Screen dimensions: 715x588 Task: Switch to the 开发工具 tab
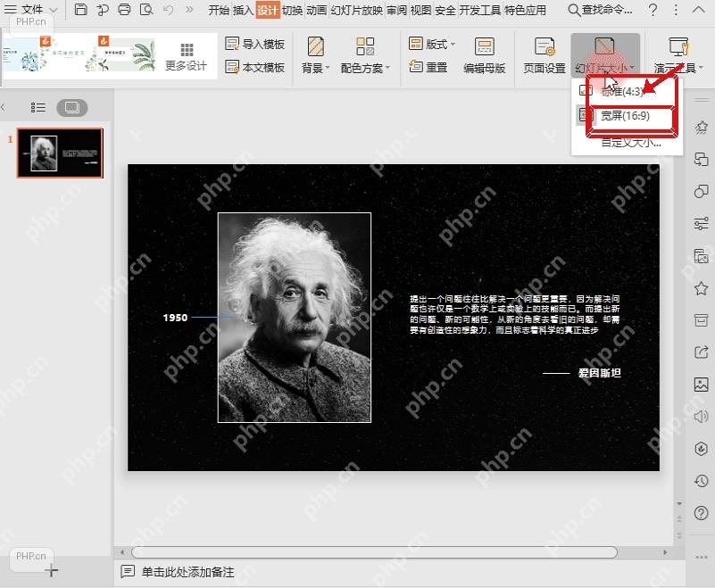click(x=479, y=10)
